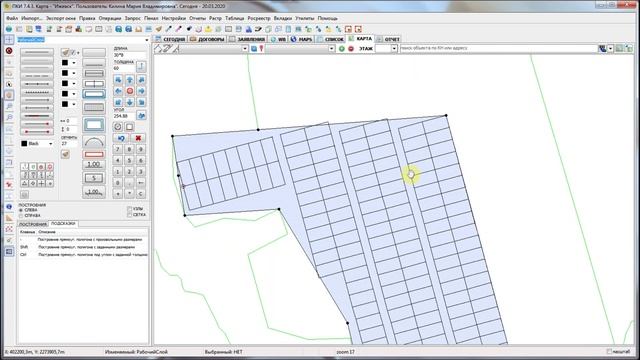The width and height of the screenshot is (640, 360).
Task: Click the broom icon below the segments field
Action: pyautogui.click(x=65, y=154)
